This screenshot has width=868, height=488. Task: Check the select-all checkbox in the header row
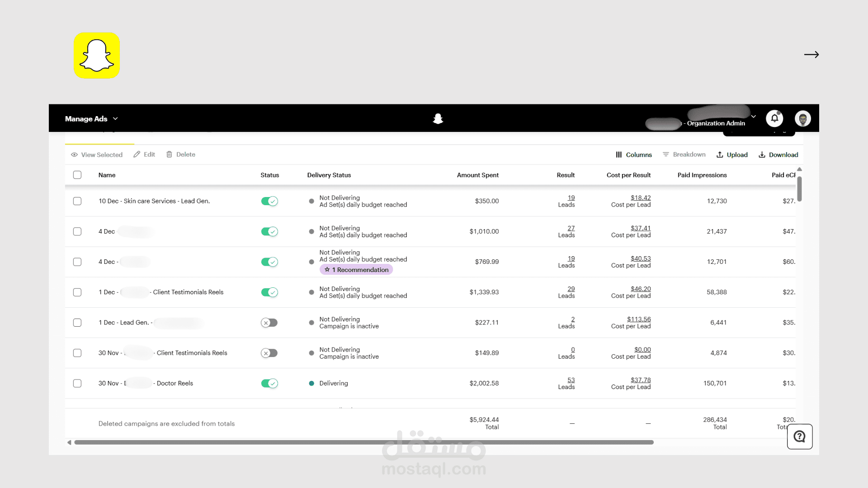point(77,175)
